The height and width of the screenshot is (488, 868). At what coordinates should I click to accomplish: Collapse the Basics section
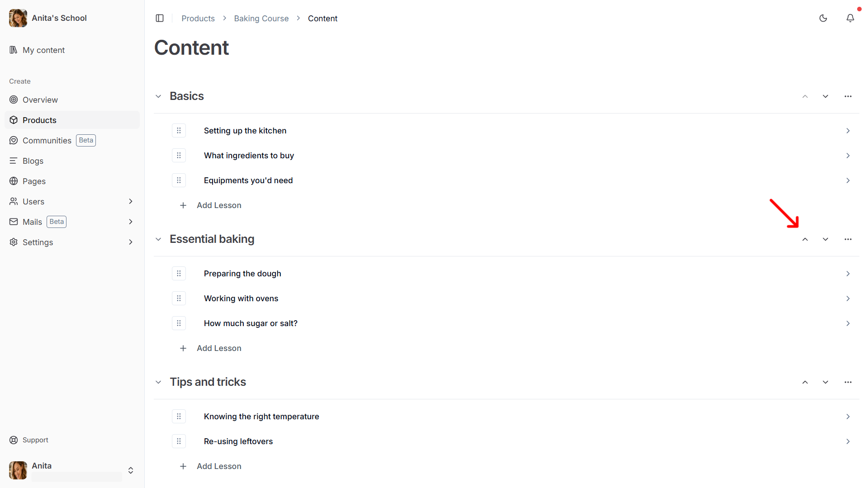[158, 96]
